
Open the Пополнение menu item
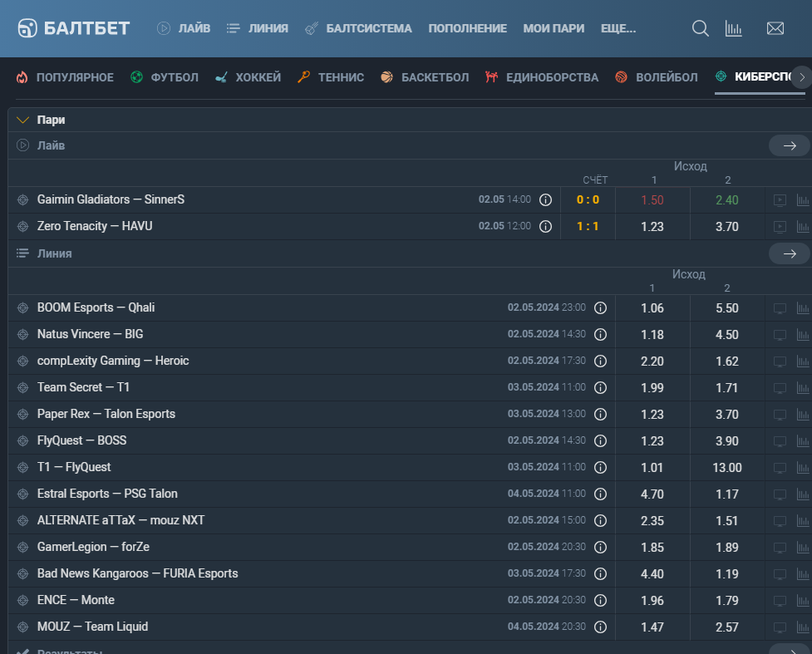coord(468,28)
